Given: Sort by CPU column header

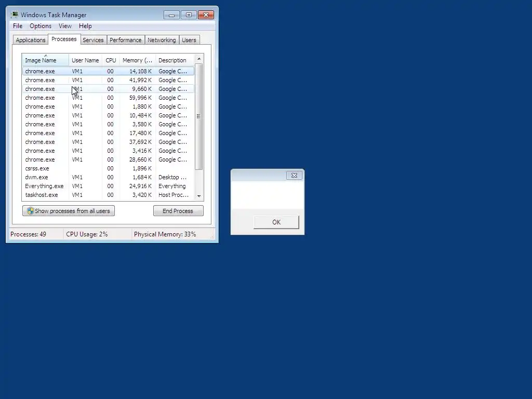Looking at the screenshot, I should coord(111,60).
